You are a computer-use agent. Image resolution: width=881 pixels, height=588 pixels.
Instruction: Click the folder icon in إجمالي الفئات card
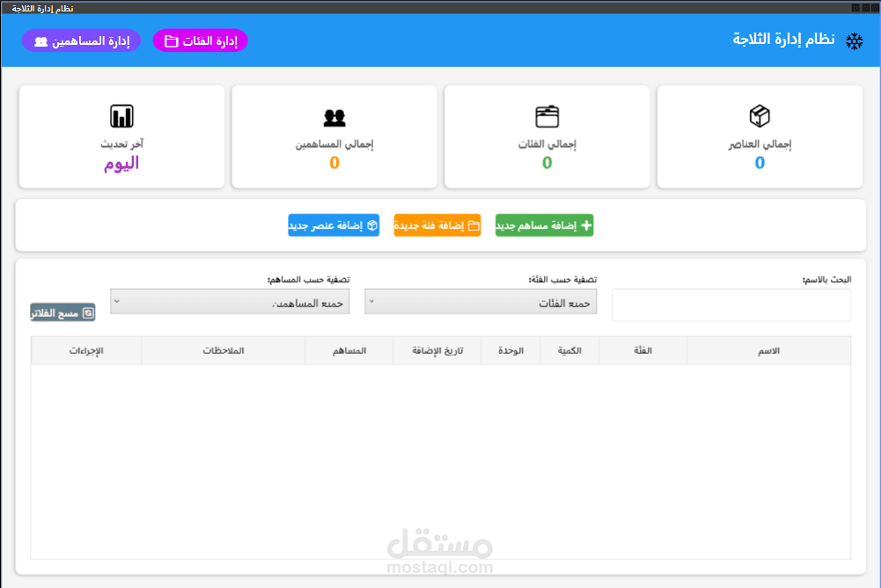pos(547,116)
